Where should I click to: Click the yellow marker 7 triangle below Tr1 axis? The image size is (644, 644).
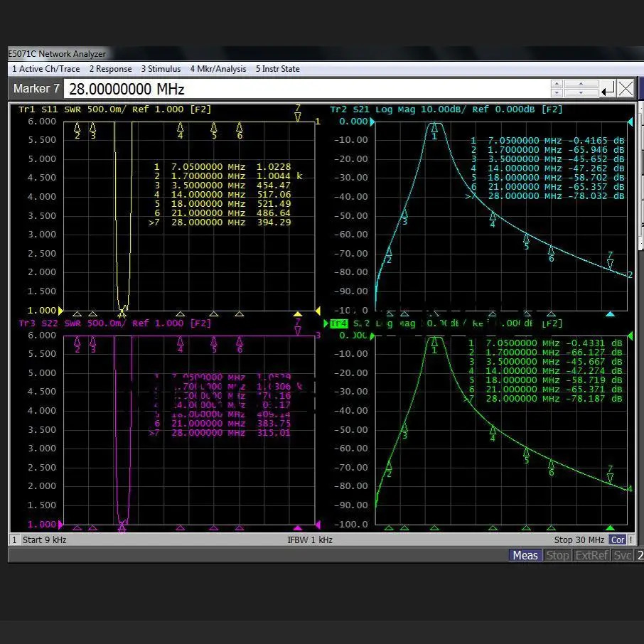tap(298, 314)
